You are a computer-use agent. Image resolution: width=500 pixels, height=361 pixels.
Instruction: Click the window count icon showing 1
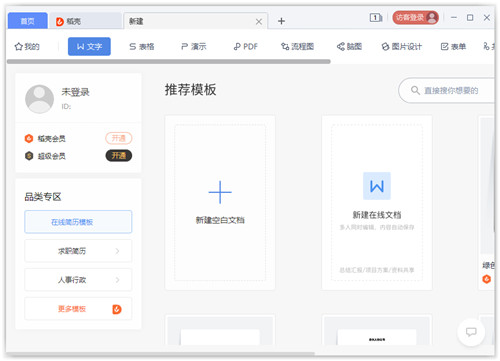[376, 18]
